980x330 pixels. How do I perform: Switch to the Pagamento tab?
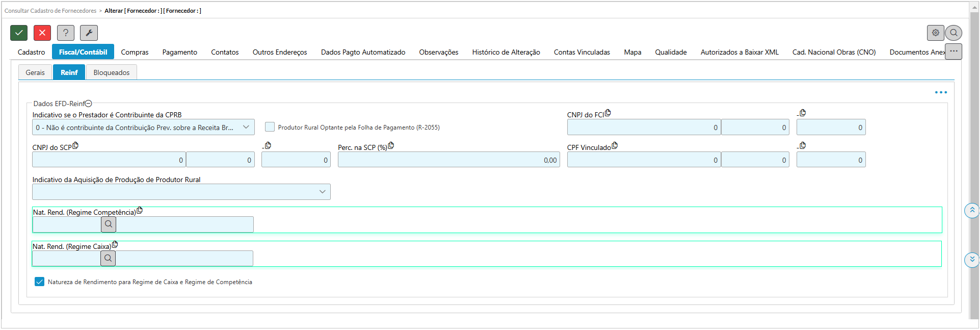(179, 52)
